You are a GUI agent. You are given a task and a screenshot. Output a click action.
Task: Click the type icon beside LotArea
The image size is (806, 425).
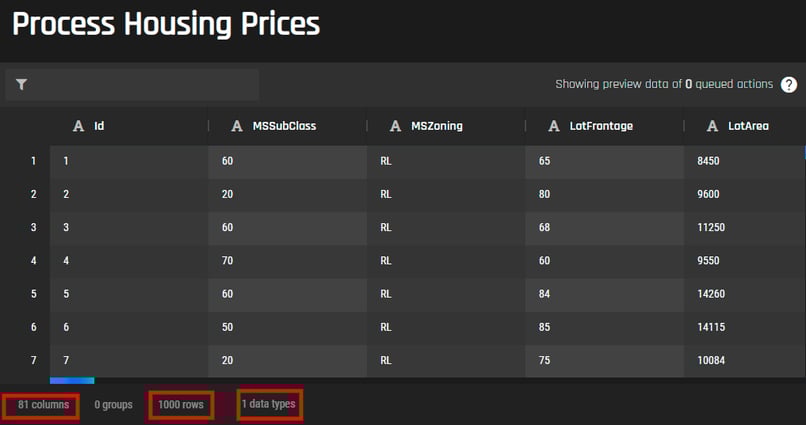click(712, 126)
